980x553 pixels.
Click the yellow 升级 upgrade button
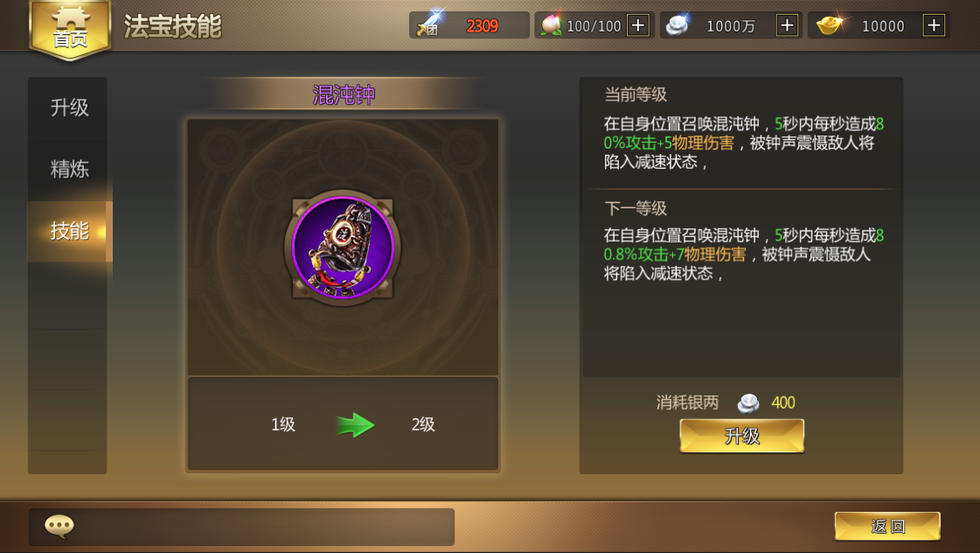[x=742, y=436]
